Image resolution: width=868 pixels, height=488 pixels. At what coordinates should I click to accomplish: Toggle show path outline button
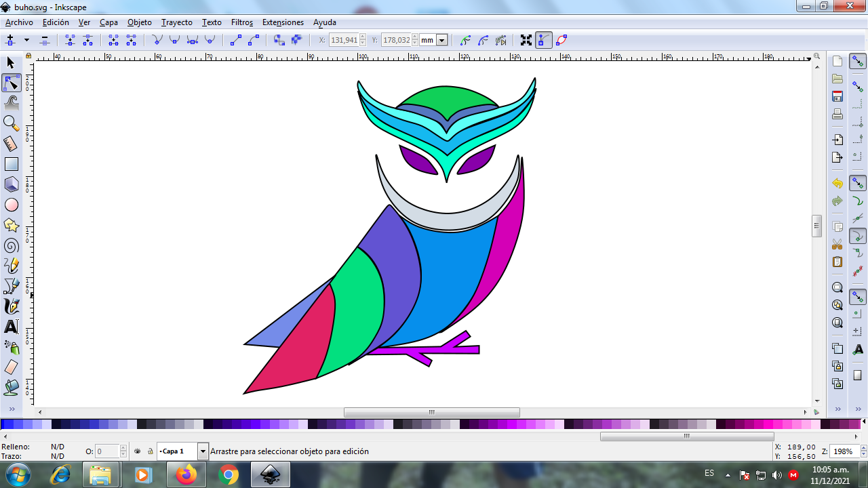[561, 40]
